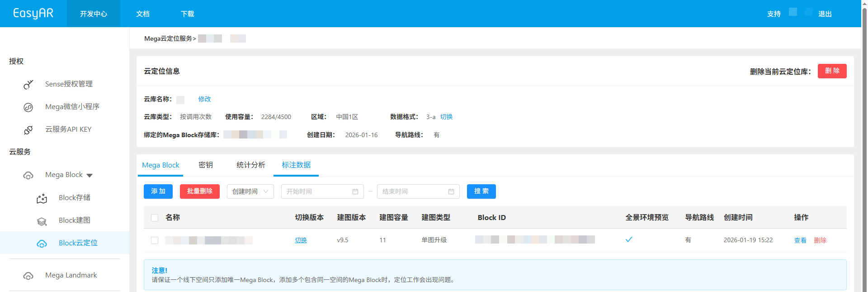The image size is (868, 292).
Task: Click the 搜索 button
Action: coord(481,191)
